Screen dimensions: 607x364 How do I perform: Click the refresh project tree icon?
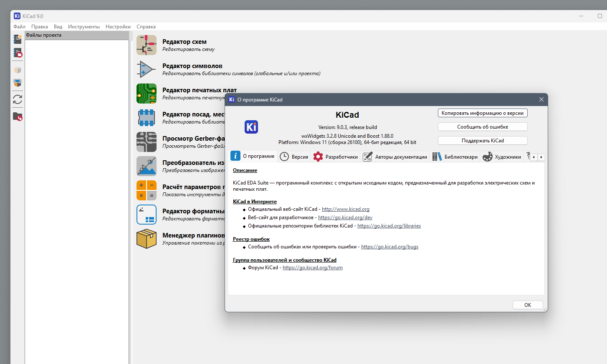coord(18,99)
